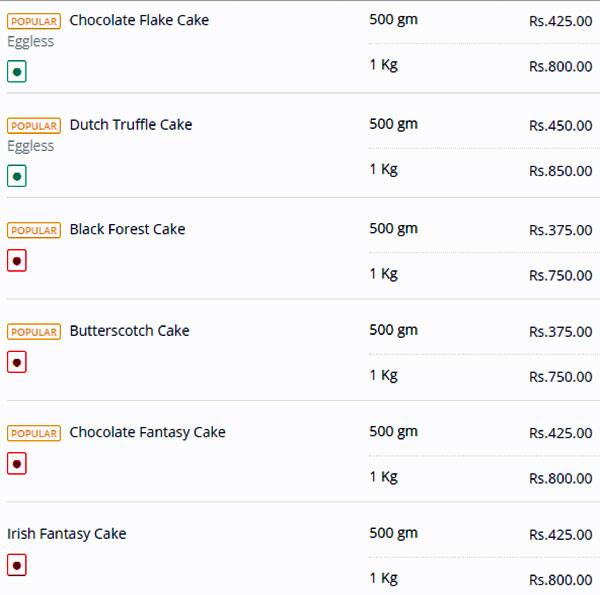Select Dutch Truffle Cake 500 gm at Rs.450.00
Screen dimensions: 600x595
[560, 126]
